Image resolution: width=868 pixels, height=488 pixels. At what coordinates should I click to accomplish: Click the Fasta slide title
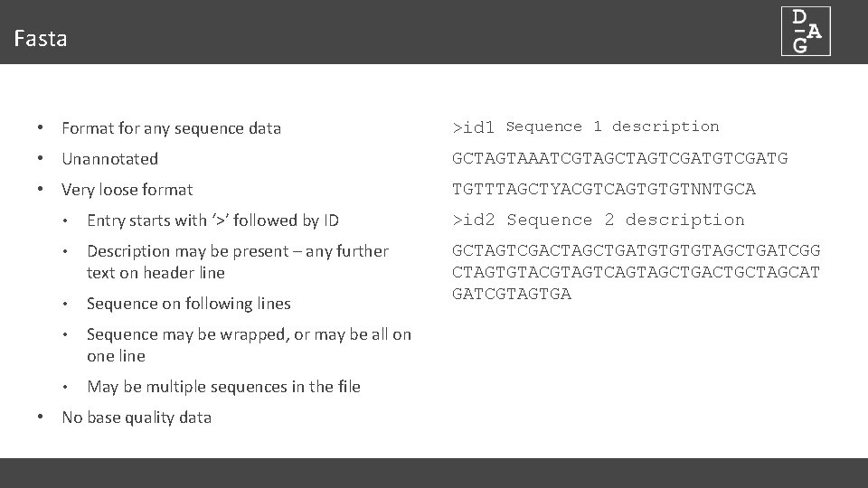(41, 39)
